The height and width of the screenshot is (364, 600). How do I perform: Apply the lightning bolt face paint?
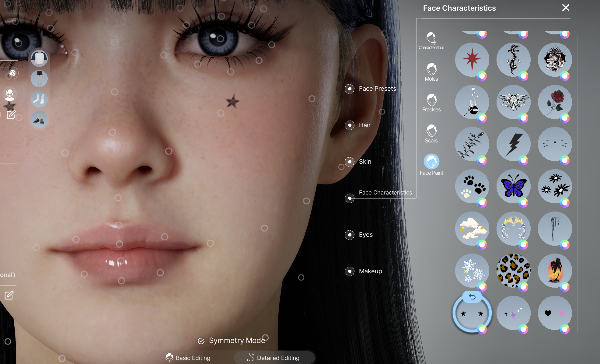pyautogui.click(x=513, y=144)
